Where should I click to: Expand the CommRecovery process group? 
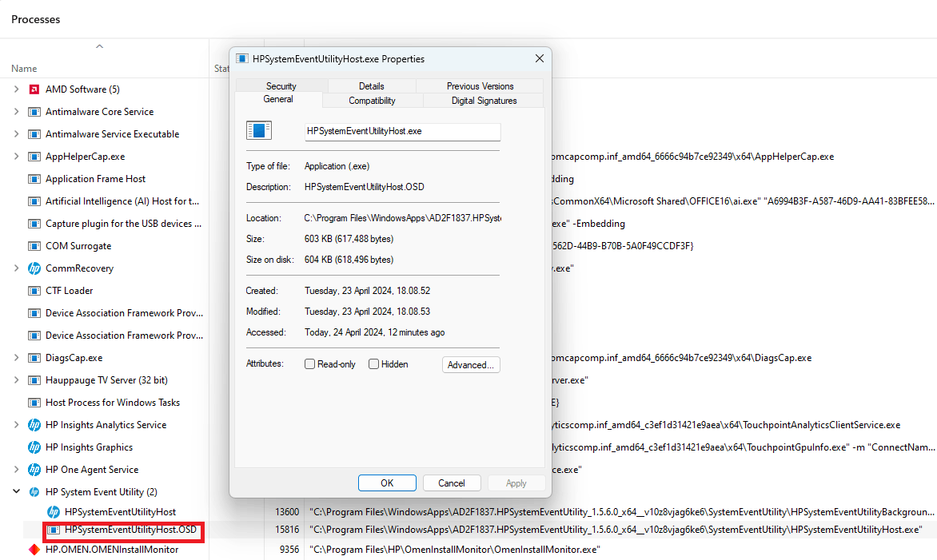pyautogui.click(x=16, y=268)
